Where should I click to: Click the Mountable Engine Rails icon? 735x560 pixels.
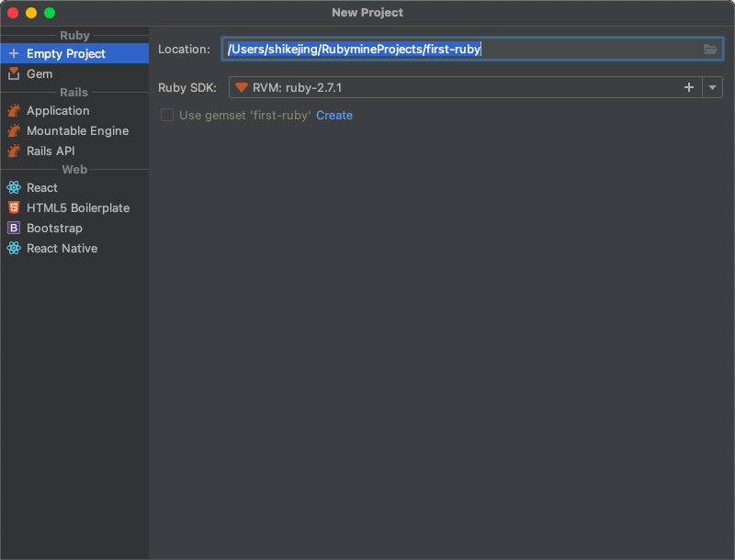(x=14, y=130)
